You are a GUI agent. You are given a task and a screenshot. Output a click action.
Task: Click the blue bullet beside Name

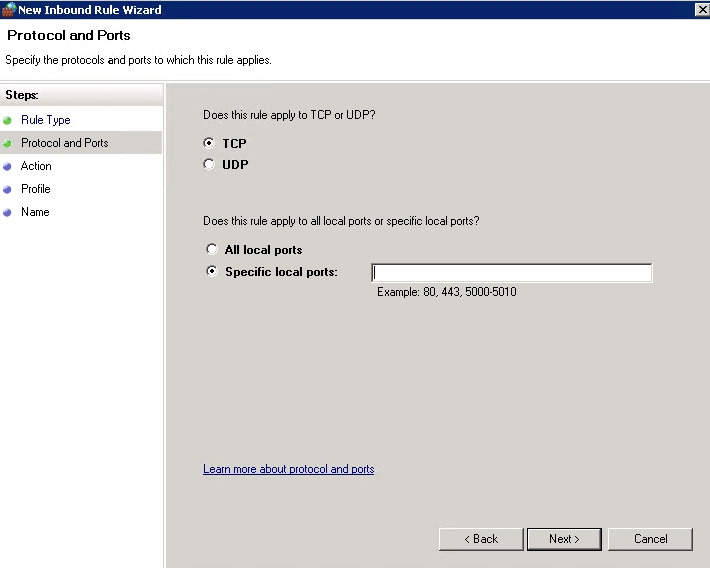7,213
